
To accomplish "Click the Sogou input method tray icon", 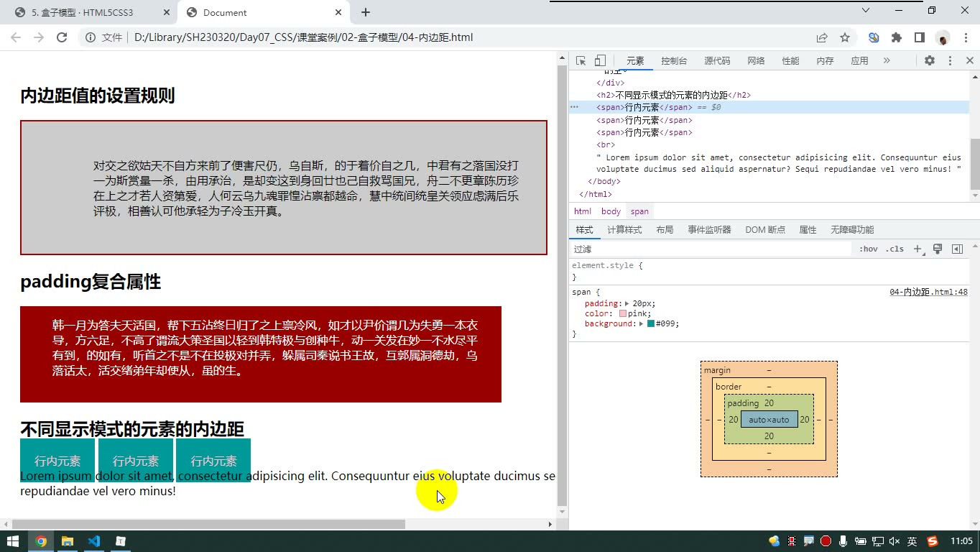I will point(933,541).
